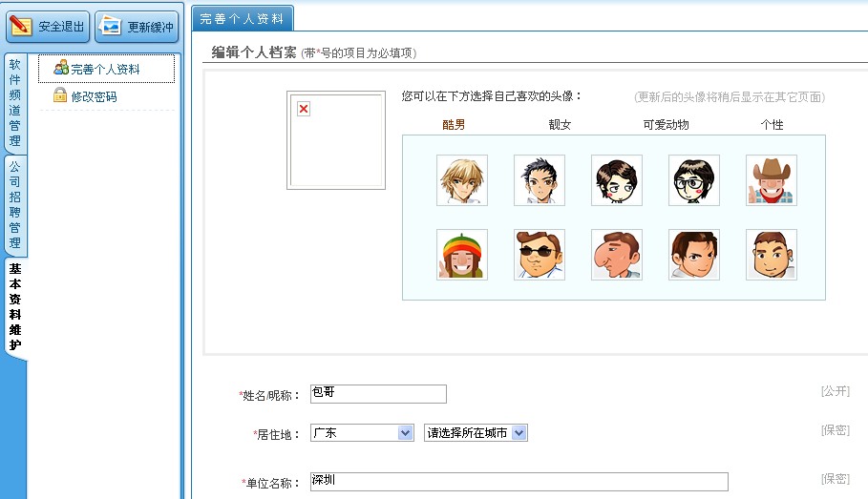The image size is (868, 499).
Task: Click the 单位名称 input field
Action: (519, 481)
